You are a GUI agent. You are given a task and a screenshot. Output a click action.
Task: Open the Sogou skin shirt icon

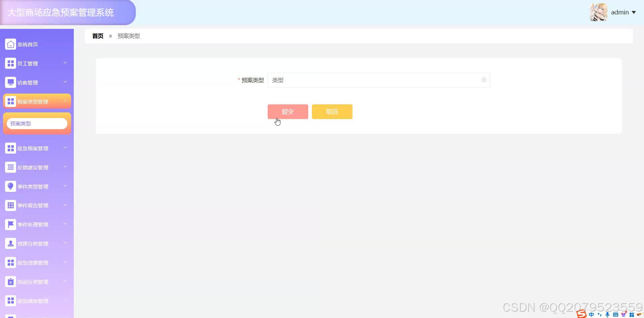[624, 315]
